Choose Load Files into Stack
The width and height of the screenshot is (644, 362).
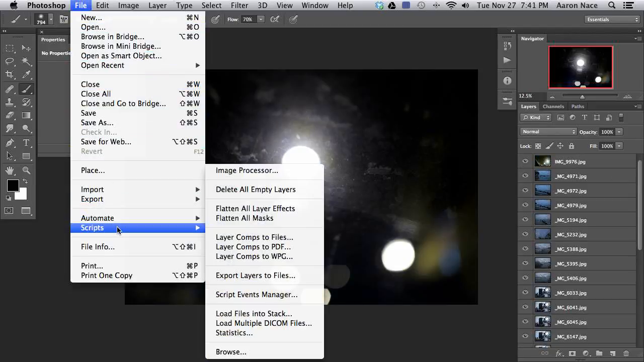click(254, 314)
